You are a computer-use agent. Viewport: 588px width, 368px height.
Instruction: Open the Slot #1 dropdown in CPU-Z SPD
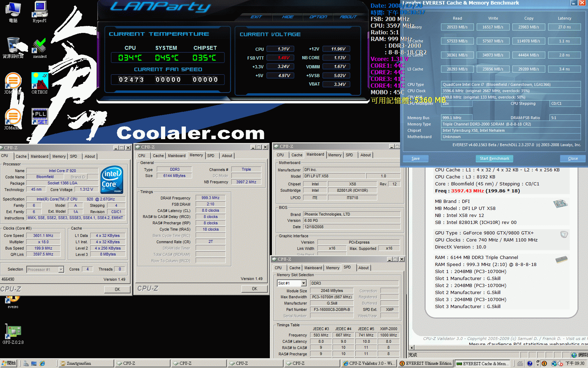(303, 283)
